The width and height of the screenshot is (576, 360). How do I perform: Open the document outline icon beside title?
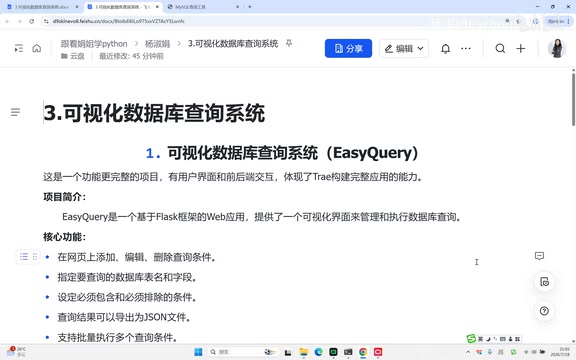tap(15, 112)
